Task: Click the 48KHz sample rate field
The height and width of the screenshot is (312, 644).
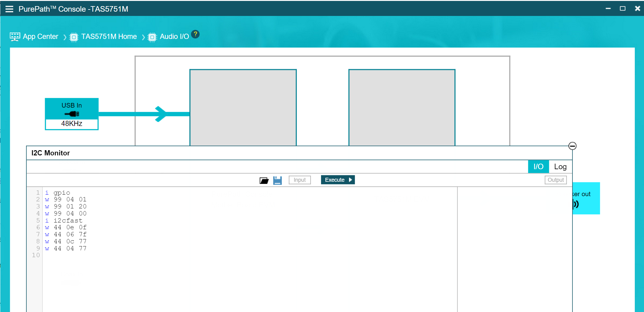Action: (72, 124)
